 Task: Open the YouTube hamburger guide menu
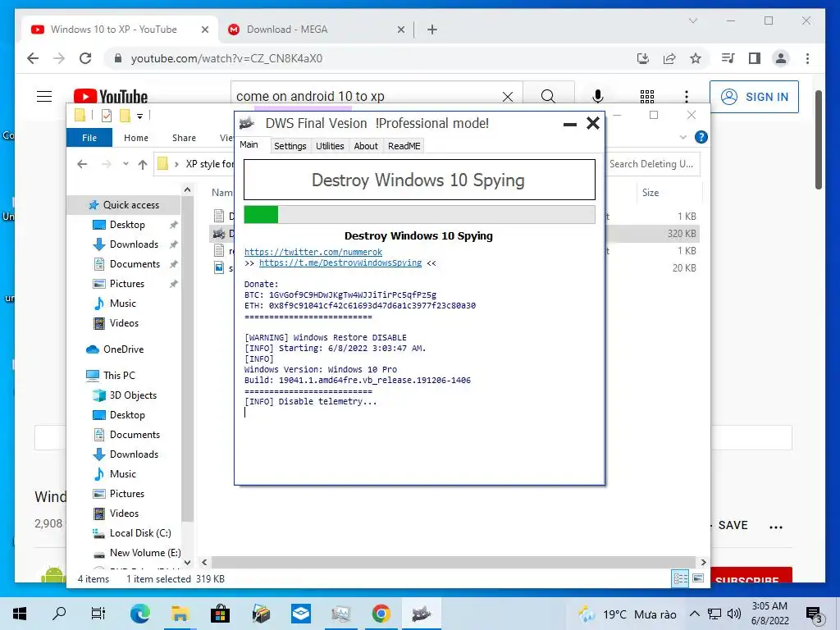[44, 97]
